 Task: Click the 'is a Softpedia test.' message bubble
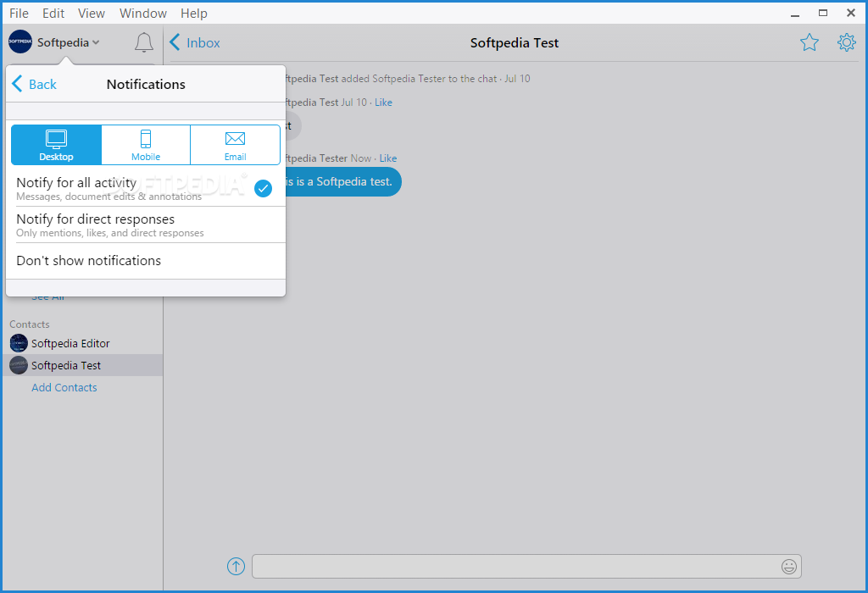tap(343, 181)
